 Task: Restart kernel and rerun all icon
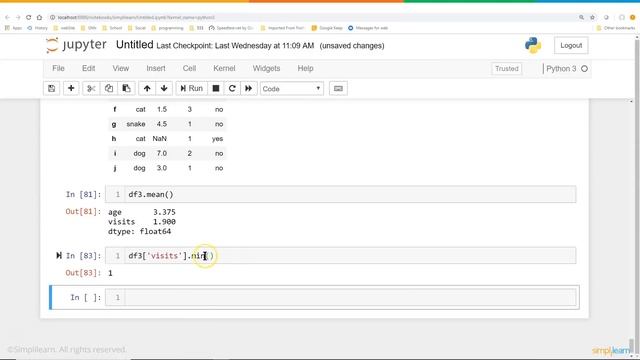click(249, 89)
